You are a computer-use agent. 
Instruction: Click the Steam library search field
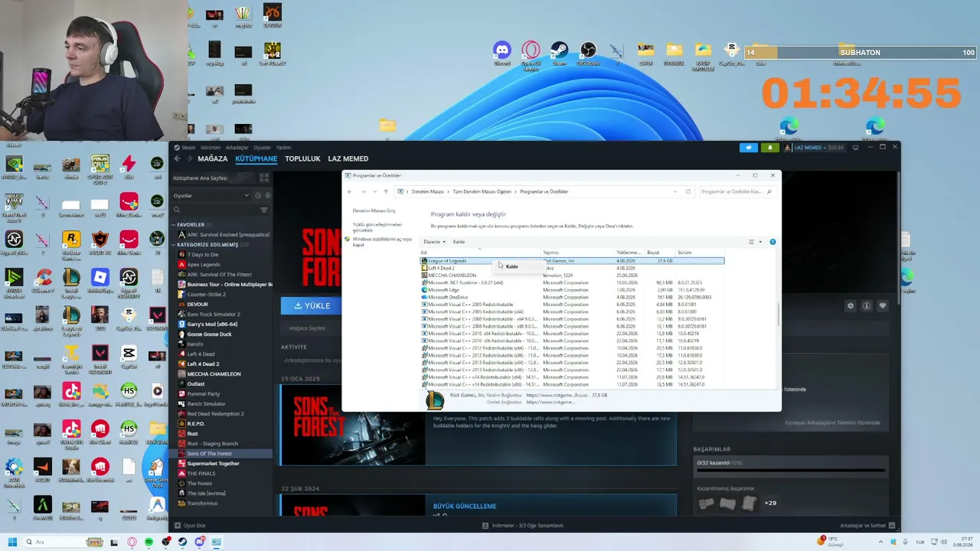[214, 210]
